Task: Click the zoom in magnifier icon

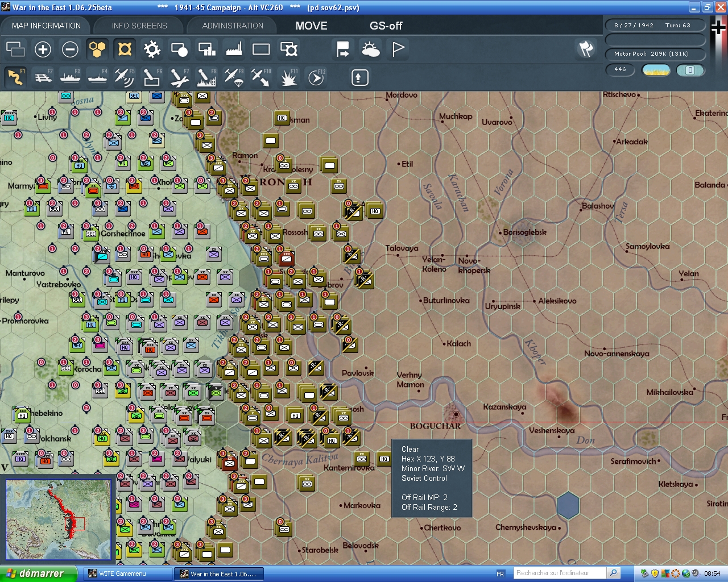Action: (x=43, y=49)
